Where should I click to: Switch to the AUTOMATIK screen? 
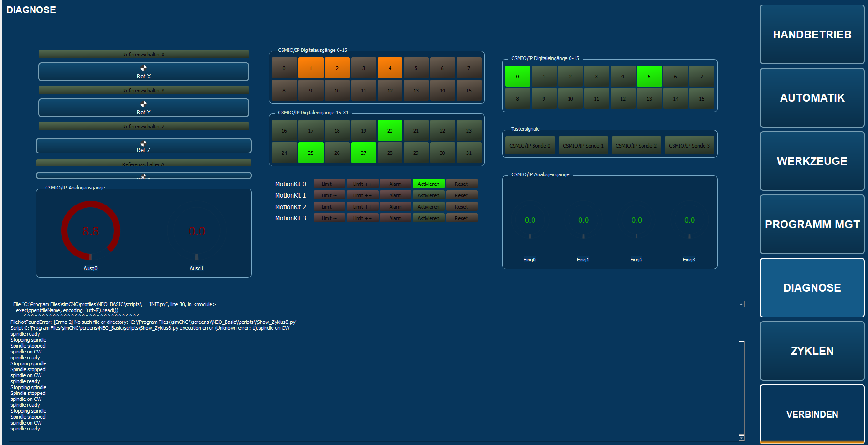pyautogui.click(x=812, y=98)
